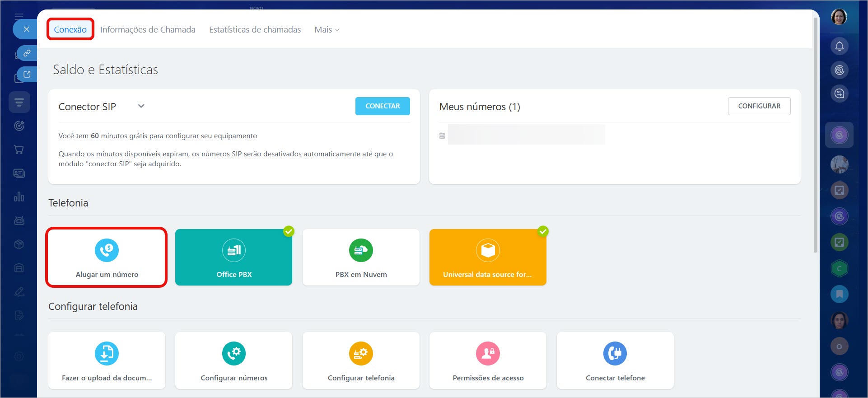Viewport: 868px width, 398px height.
Task: Open Estatísticas de chamadas tab
Action: click(255, 30)
